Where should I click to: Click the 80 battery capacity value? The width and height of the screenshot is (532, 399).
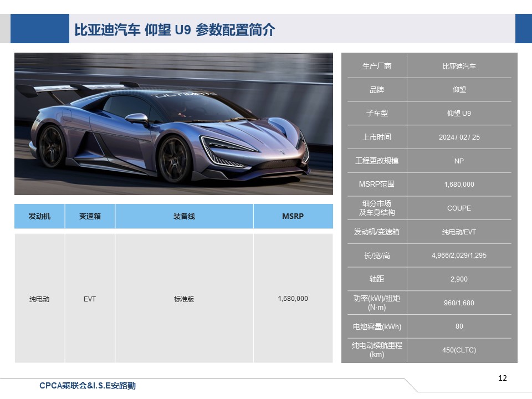point(459,326)
